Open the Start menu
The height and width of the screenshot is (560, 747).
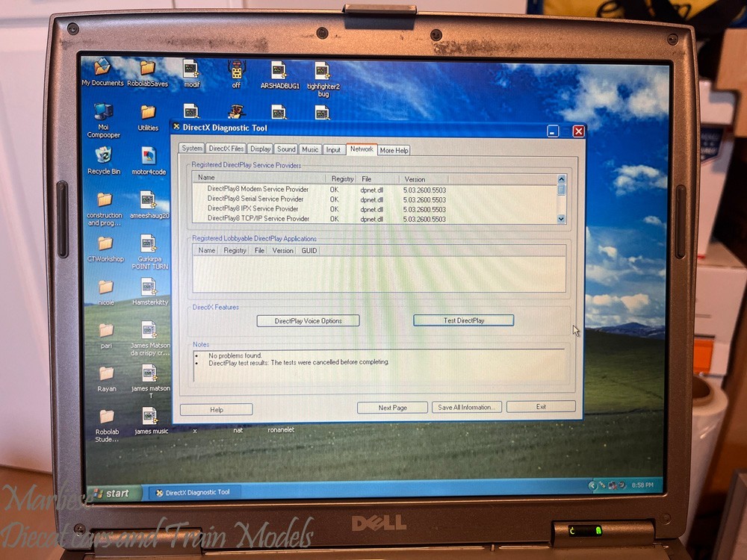tap(114, 494)
